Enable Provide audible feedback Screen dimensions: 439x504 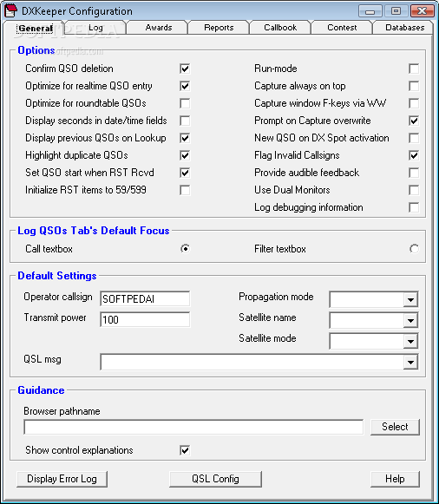pos(414,173)
